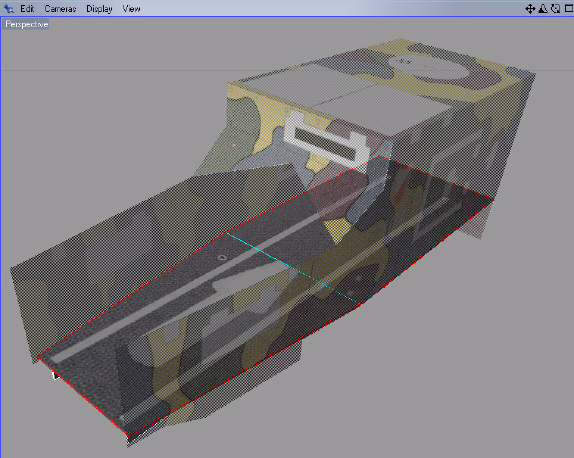Click the camera move (pan) icon
Viewport: 574px width, 458px height.
click(530, 9)
